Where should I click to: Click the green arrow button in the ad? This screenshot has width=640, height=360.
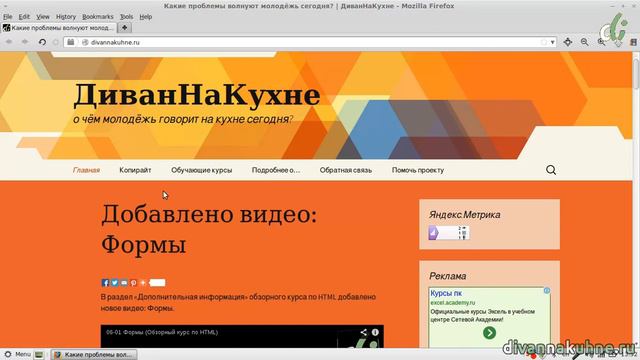489,333
